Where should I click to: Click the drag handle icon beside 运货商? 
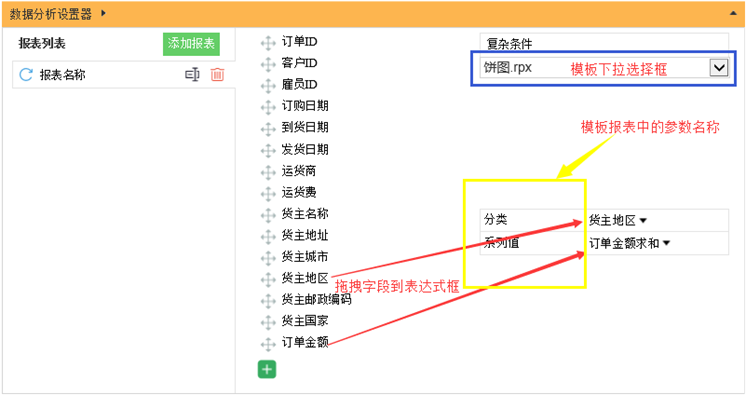268,172
